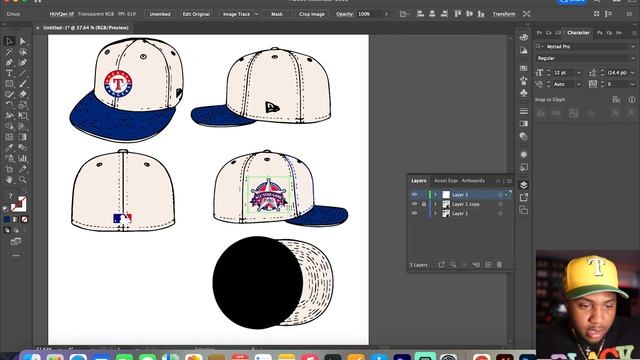This screenshot has width=640, height=360.
Task: Click the Edit Original button
Action: [x=196, y=14]
